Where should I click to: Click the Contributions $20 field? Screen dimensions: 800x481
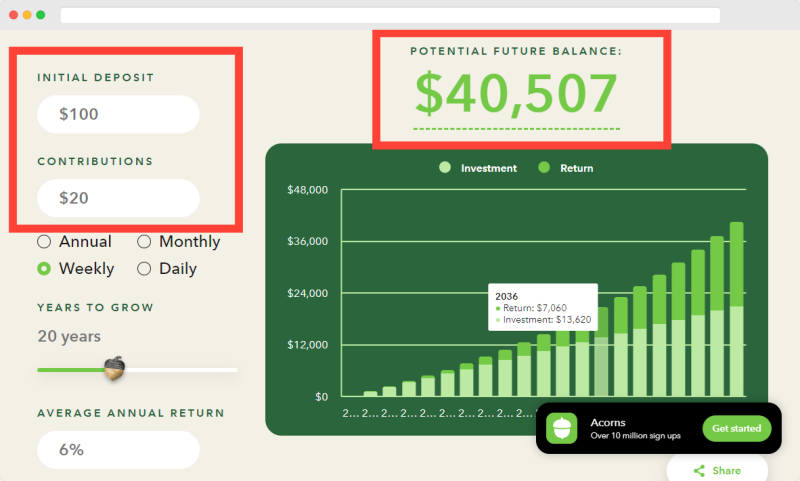tap(118, 198)
